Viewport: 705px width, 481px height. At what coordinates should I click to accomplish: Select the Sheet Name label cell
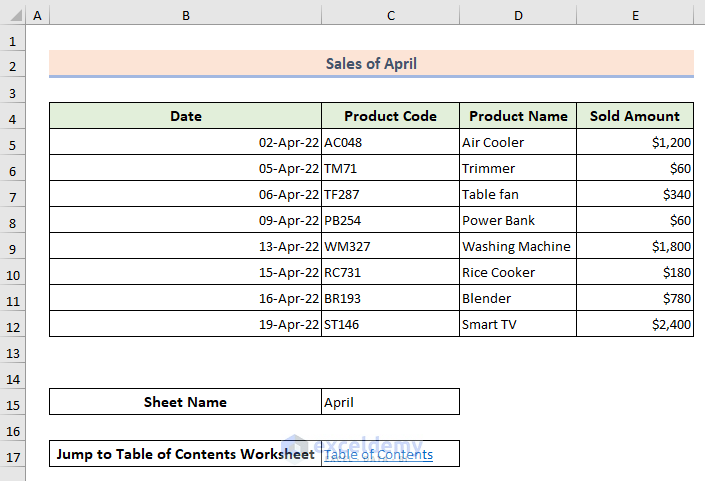[x=185, y=402]
